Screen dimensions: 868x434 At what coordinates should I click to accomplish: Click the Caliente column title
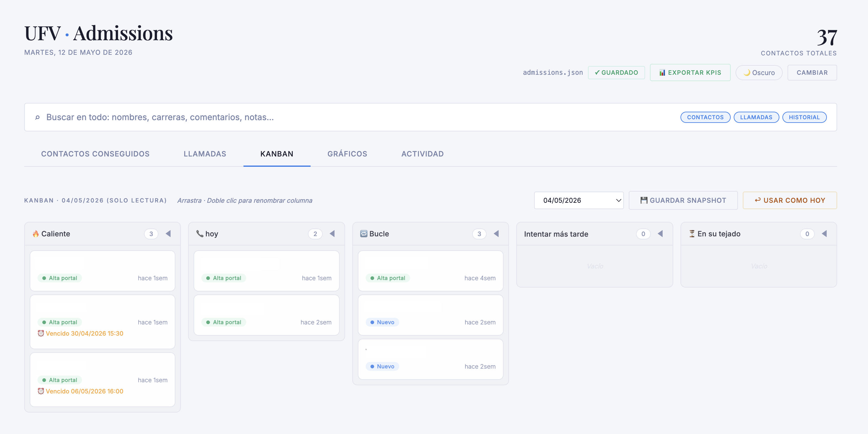tap(56, 234)
